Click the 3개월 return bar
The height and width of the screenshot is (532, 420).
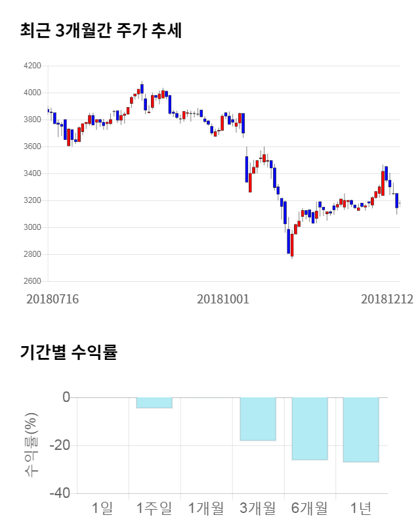(258, 418)
